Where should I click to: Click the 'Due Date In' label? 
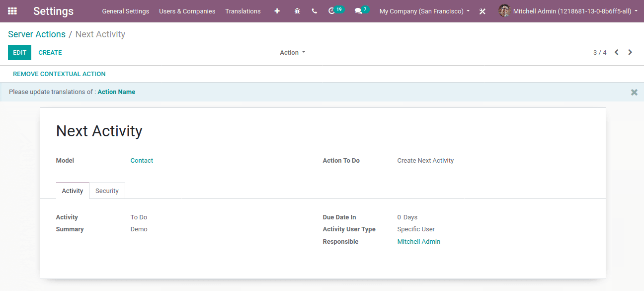[339, 217]
